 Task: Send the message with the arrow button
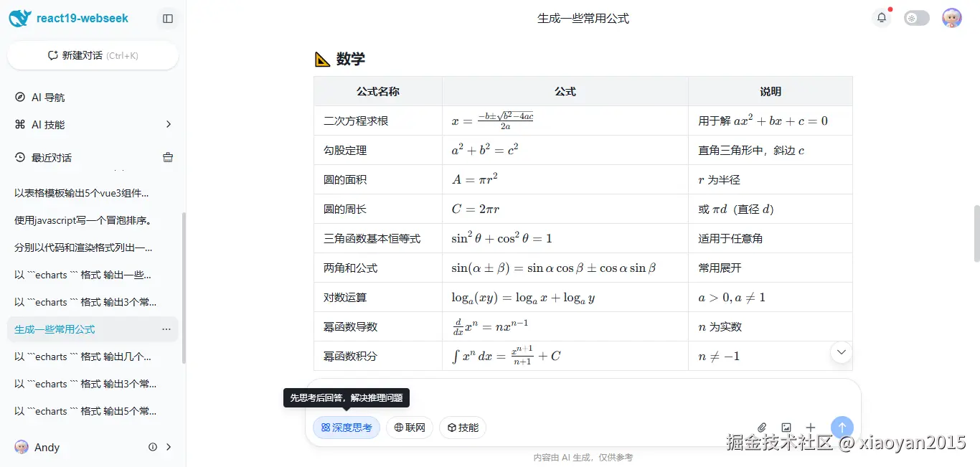coord(842,428)
